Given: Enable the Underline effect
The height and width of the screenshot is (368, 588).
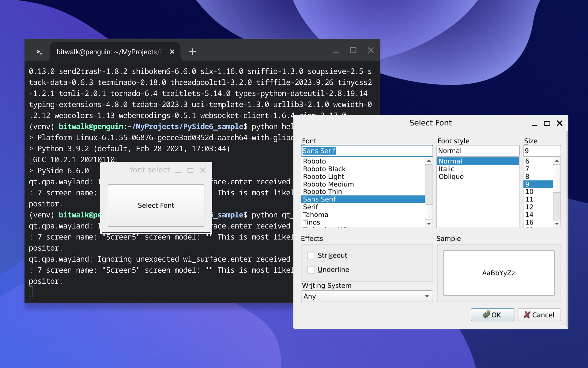Looking at the screenshot, I should pos(311,270).
